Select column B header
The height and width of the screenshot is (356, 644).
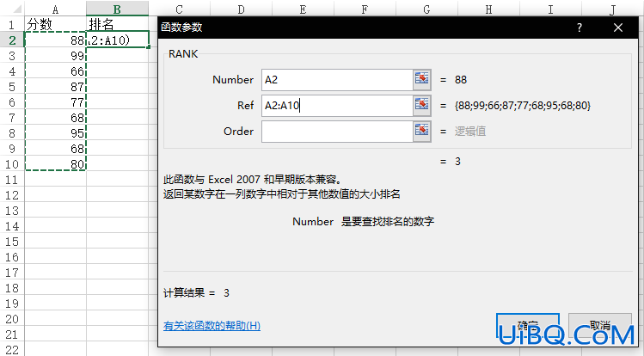point(117,9)
